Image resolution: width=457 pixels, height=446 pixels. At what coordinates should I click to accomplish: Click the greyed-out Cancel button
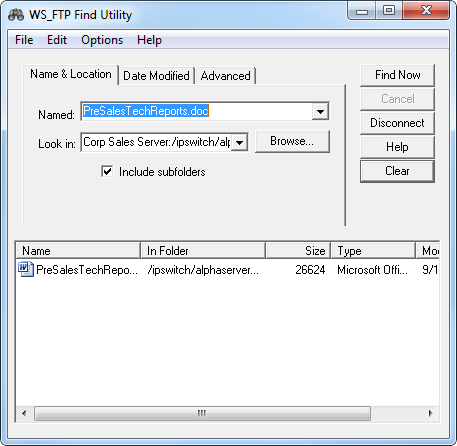[x=397, y=99]
